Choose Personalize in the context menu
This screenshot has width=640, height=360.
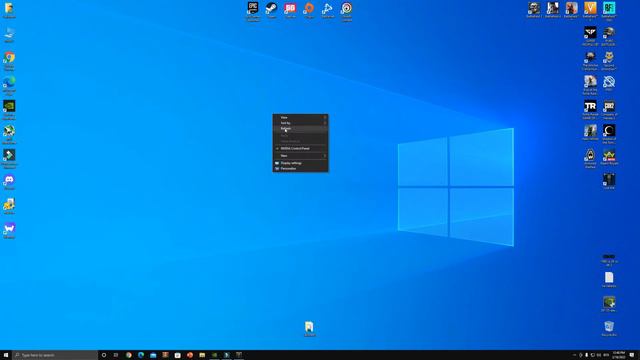[300, 169]
